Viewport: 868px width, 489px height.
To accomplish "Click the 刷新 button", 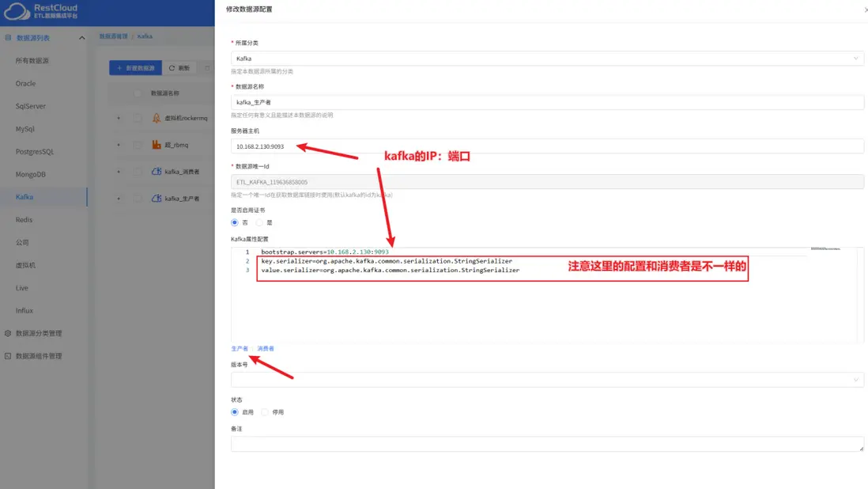I will 179,68.
